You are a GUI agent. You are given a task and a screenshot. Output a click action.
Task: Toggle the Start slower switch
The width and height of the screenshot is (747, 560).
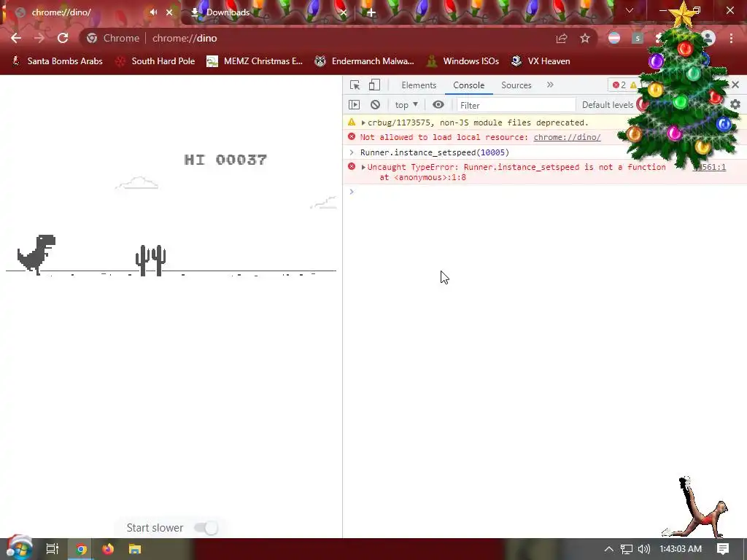click(x=206, y=528)
